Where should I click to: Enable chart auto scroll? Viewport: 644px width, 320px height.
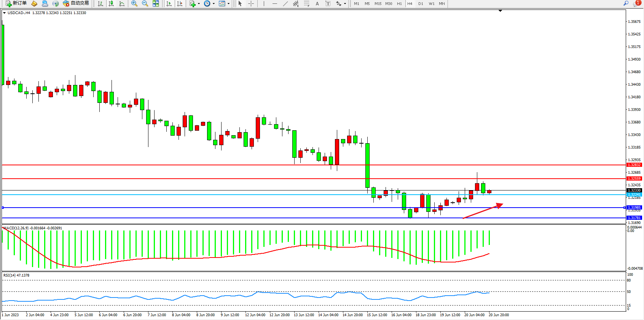tap(169, 3)
